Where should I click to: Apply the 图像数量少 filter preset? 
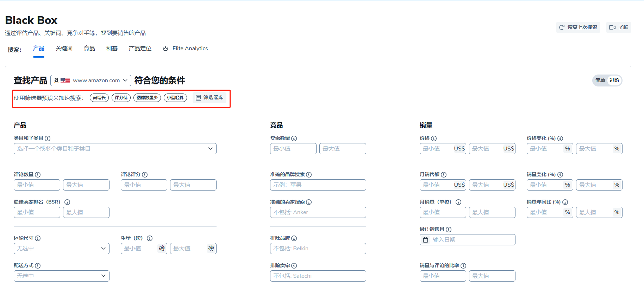[x=147, y=98]
